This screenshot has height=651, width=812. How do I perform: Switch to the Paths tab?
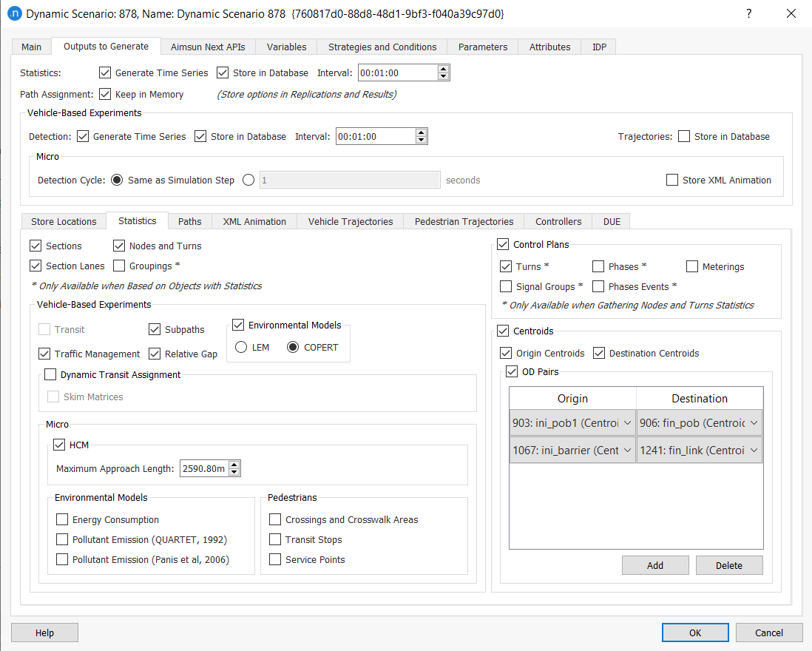pyautogui.click(x=189, y=220)
